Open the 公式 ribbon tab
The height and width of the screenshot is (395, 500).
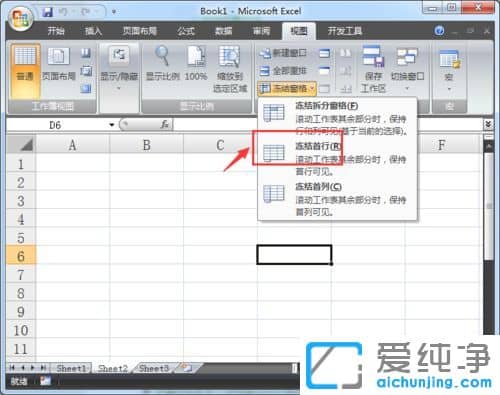(186, 31)
